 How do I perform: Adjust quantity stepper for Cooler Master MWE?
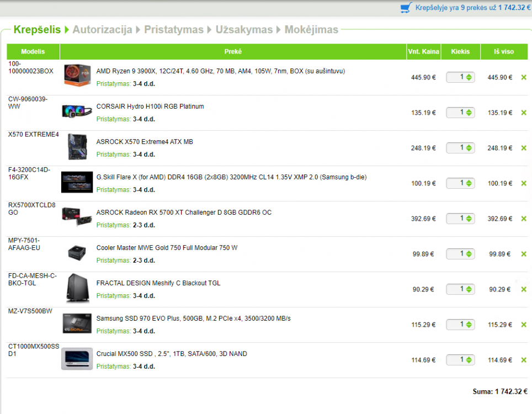tap(469, 254)
